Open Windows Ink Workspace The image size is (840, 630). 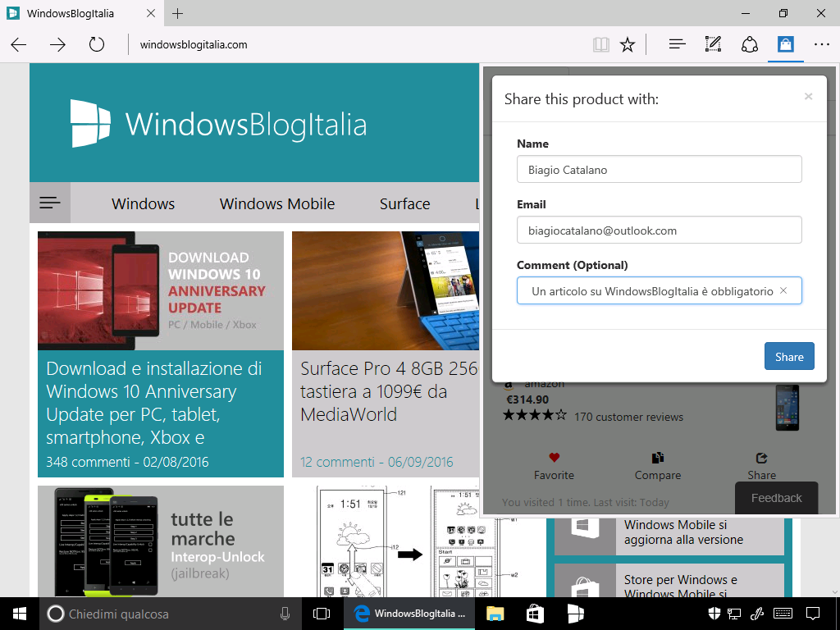pos(757,614)
